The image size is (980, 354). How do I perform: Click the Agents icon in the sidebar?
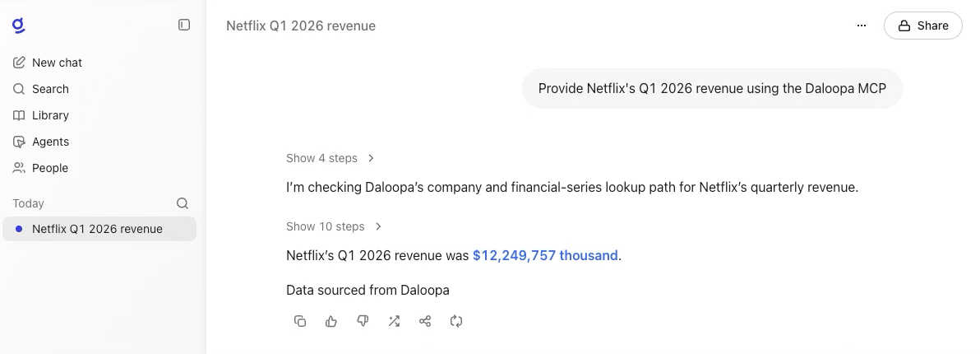19,142
